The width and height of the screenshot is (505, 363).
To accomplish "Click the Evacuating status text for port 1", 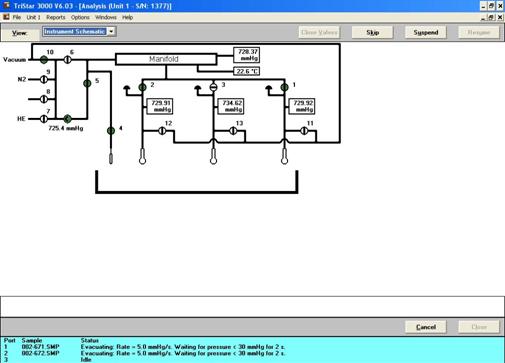I will 183,347.
